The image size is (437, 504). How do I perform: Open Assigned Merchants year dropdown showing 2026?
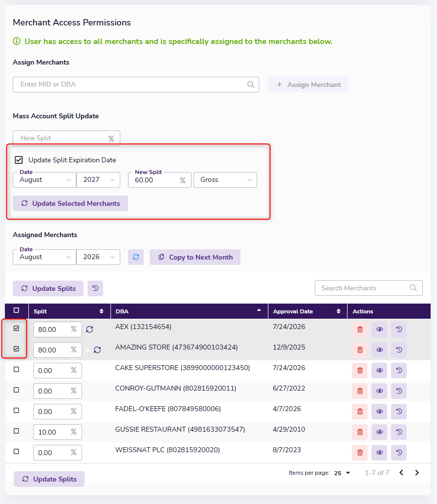coord(98,257)
